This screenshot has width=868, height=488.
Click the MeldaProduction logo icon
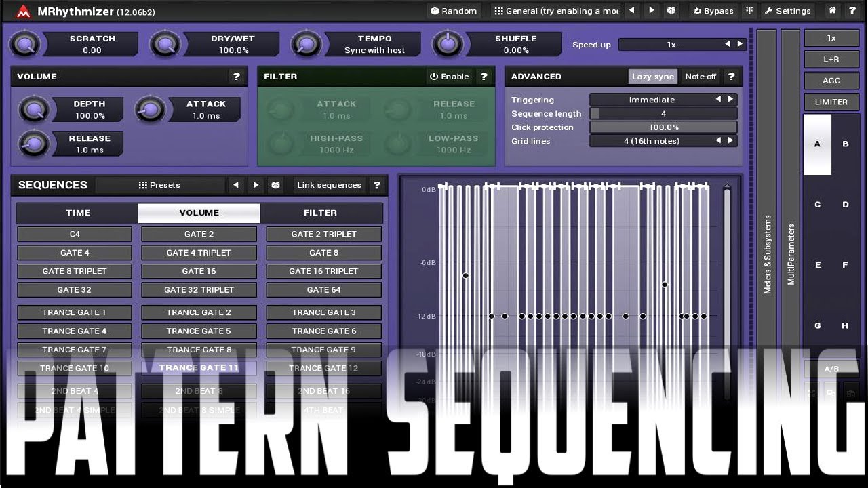pyautogui.click(x=23, y=12)
